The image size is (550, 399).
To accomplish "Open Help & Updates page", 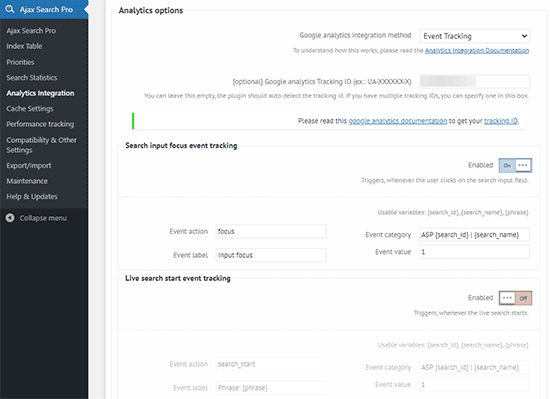I will (32, 196).
